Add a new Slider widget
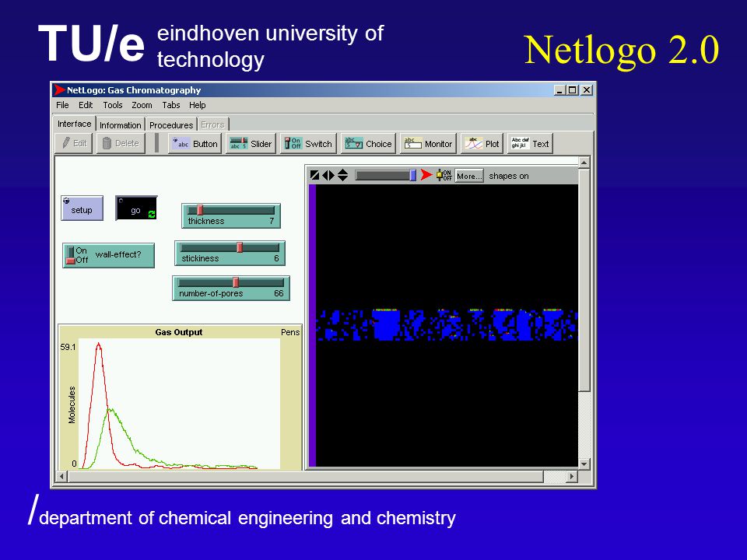The image size is (747, 560). [x=251, y=143]
